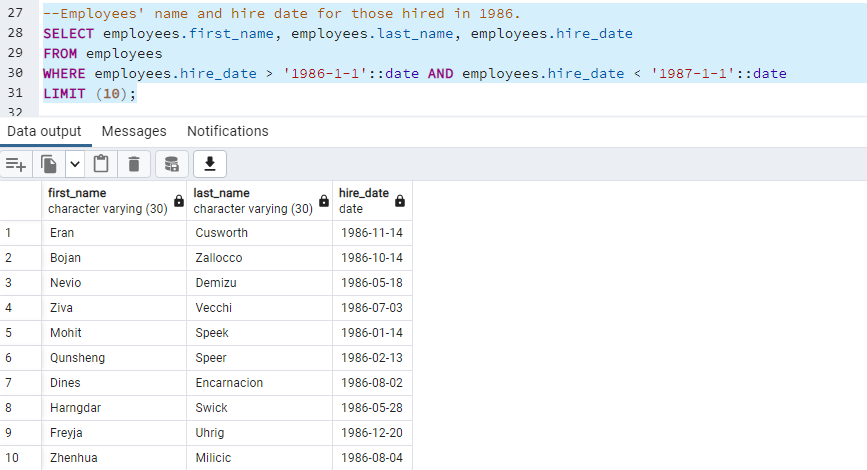Select the cell containing Speer

tap(259, 358)
